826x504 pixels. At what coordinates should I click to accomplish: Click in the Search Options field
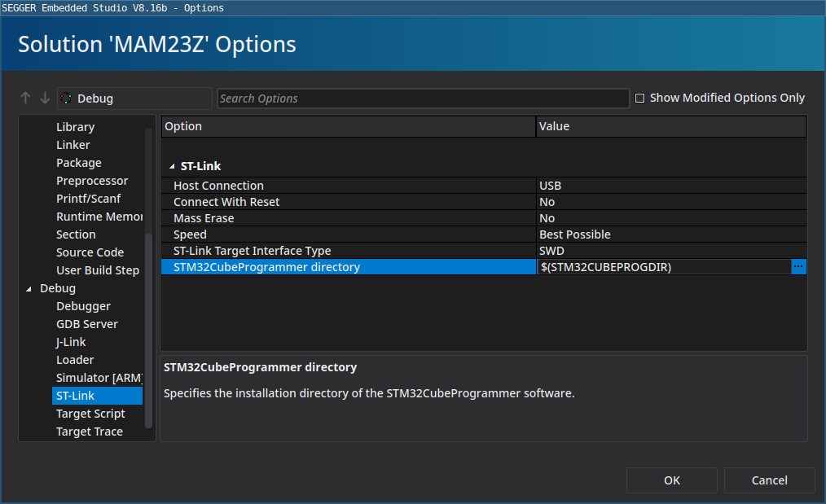(x=423, y=99)
